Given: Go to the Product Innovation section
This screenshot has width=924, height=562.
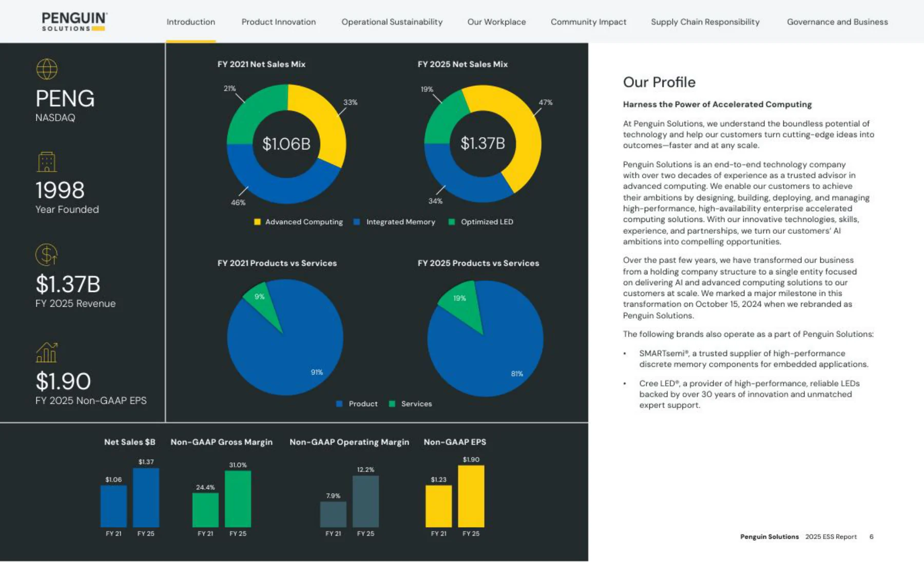Looking at the screenshot, I should (279, 22).
